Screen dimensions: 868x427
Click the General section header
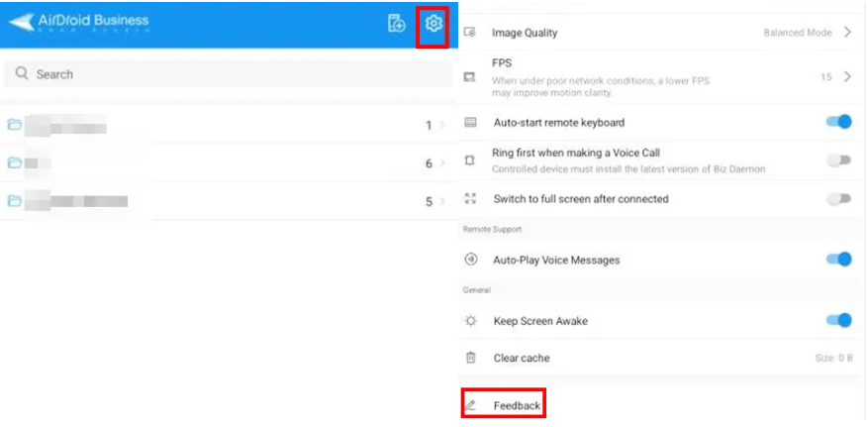pos(477,290)
